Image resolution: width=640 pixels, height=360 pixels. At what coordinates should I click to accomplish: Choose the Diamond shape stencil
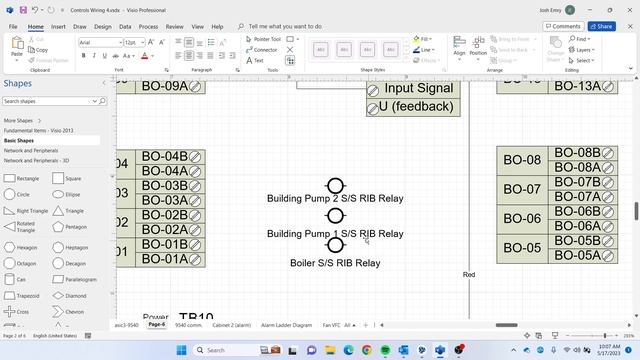point(69,296)
